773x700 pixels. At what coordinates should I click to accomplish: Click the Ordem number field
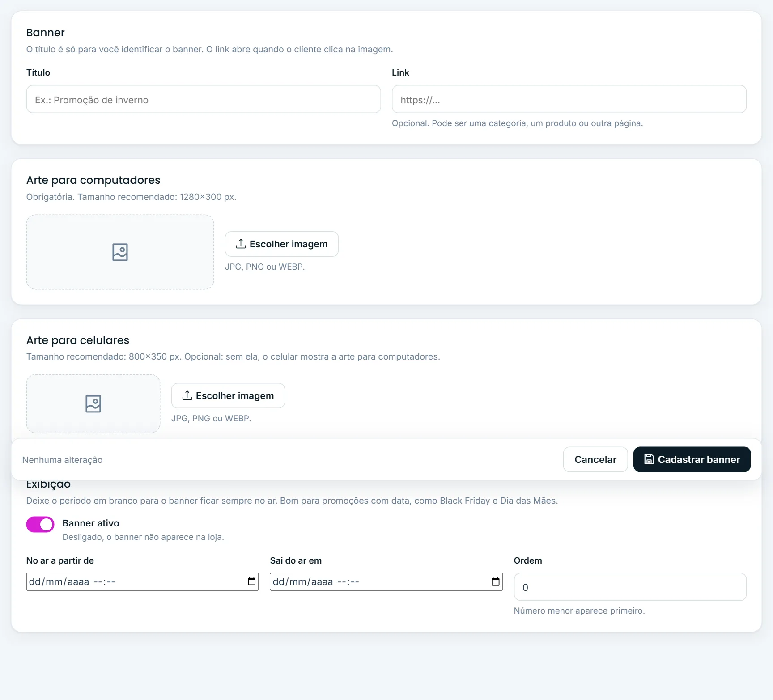(x=630, y=587)
